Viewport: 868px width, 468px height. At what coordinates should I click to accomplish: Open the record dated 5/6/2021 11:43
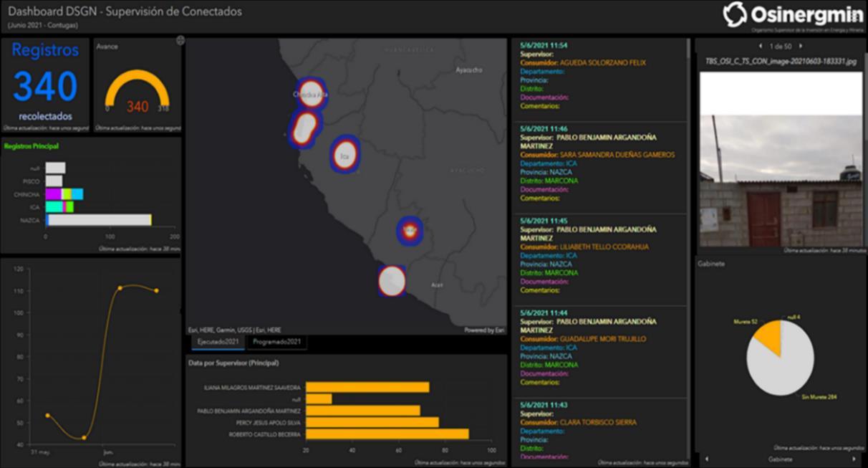coord(599,429)
